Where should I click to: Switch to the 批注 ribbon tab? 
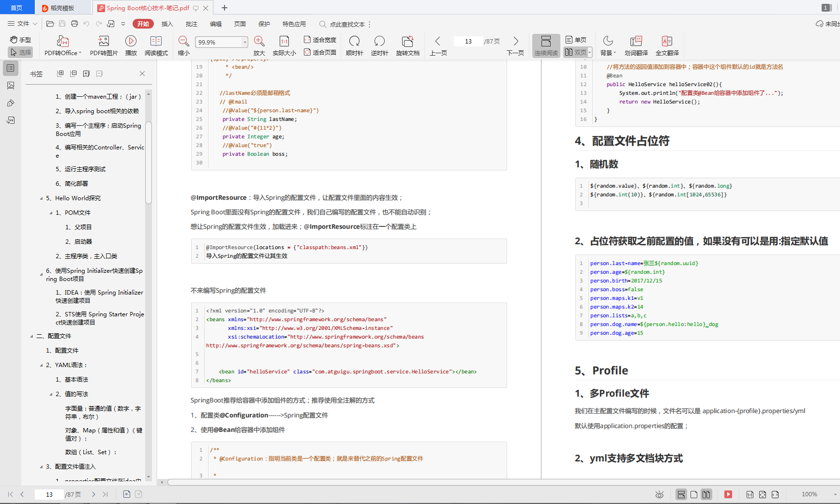191,24
